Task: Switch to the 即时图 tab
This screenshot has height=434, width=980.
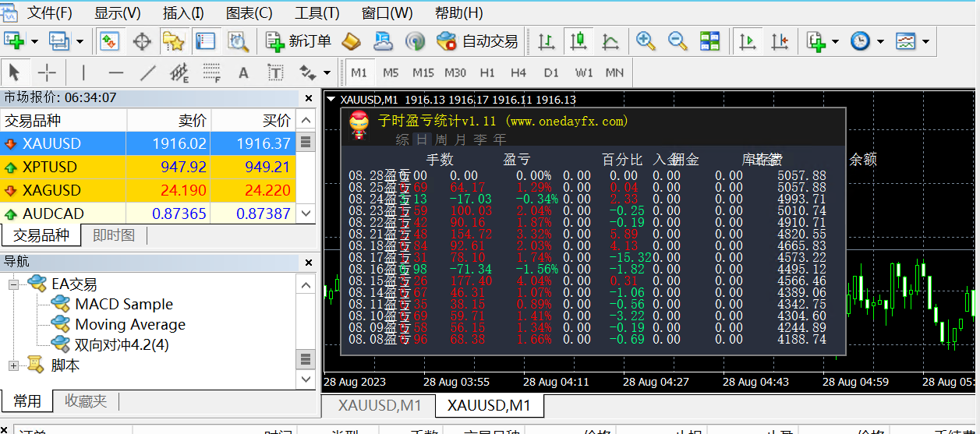Action: [114, 235]
